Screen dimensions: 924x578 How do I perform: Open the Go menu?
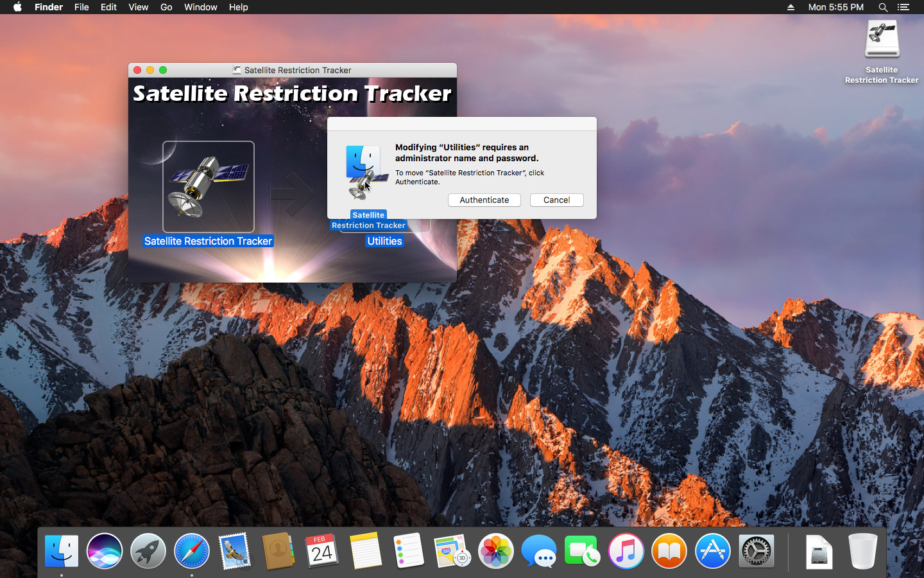166,7
